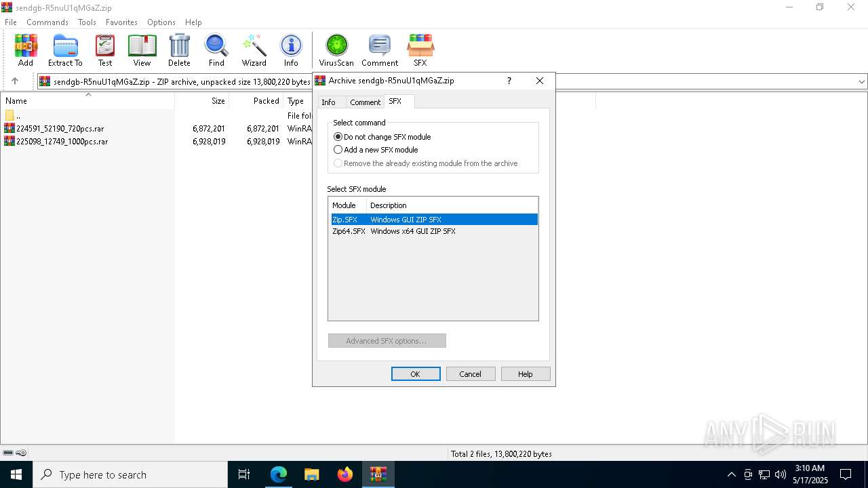The image size is (868, 488).
Task: Open the File menu
Action: (11, 22)
